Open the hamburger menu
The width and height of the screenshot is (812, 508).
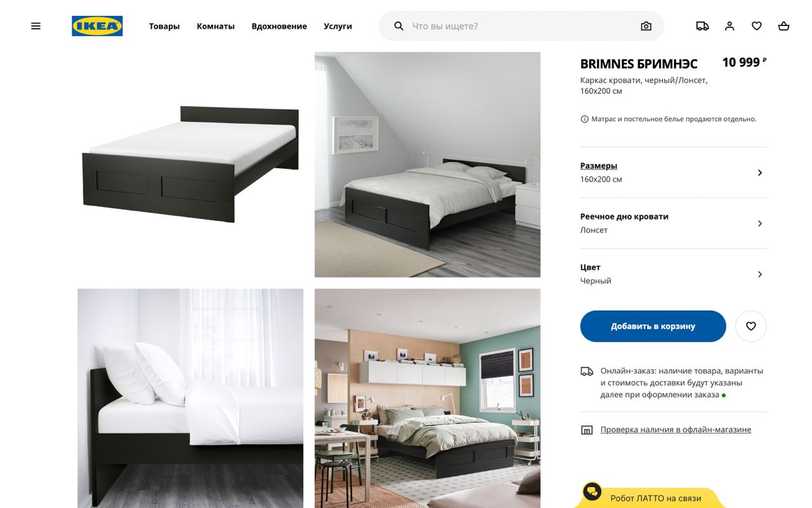(36, 26)
